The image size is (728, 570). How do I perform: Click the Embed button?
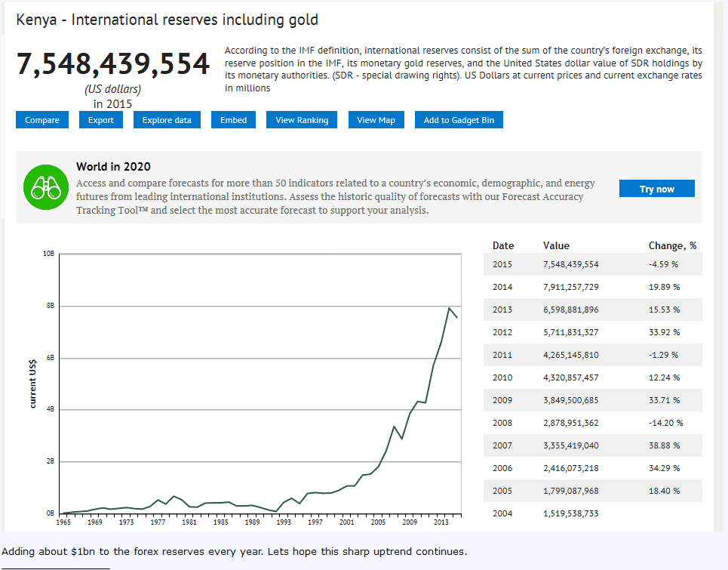234,120
